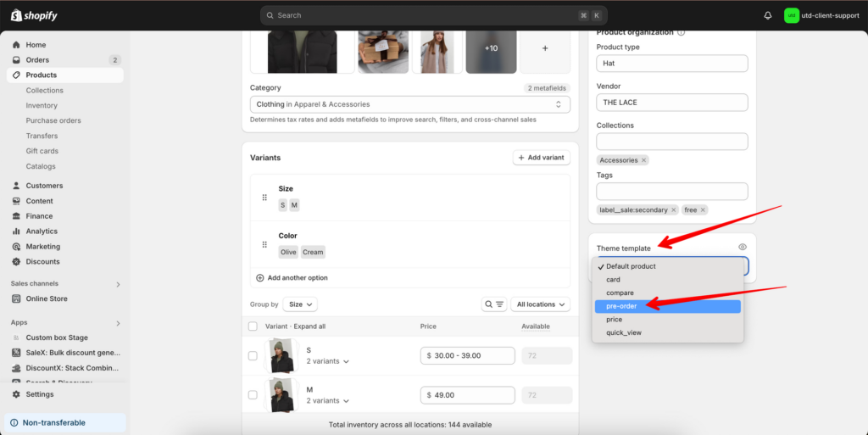Click the Tags input field
Screen dimensions: 868x435
pos(672,192)
